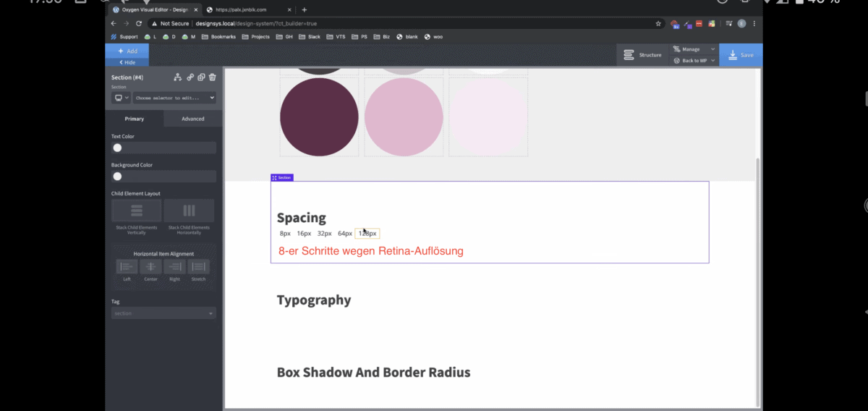
Task: Click the Save button
Action: coord(740,55)
